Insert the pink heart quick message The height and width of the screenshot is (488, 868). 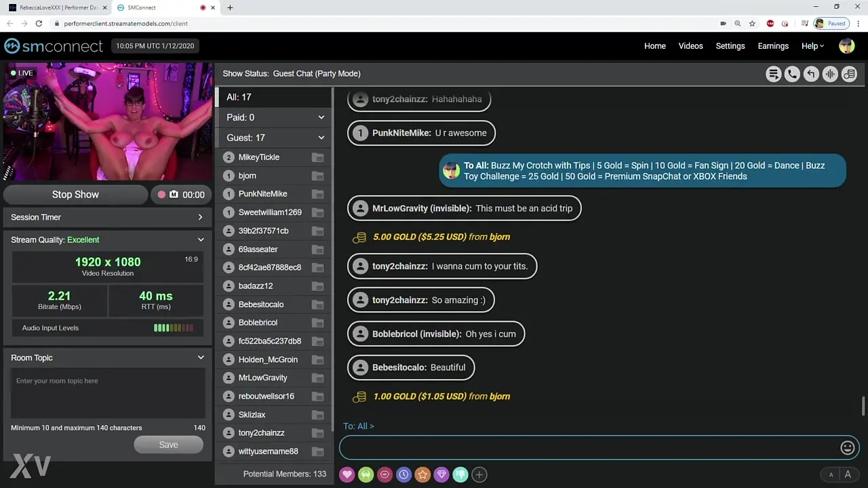[x=347, y=474]
